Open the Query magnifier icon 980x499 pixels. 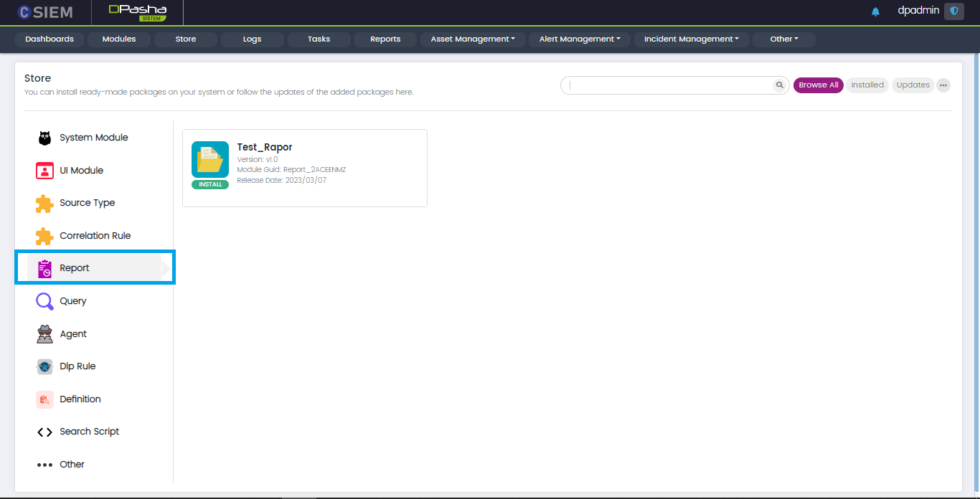coord(44,301)
